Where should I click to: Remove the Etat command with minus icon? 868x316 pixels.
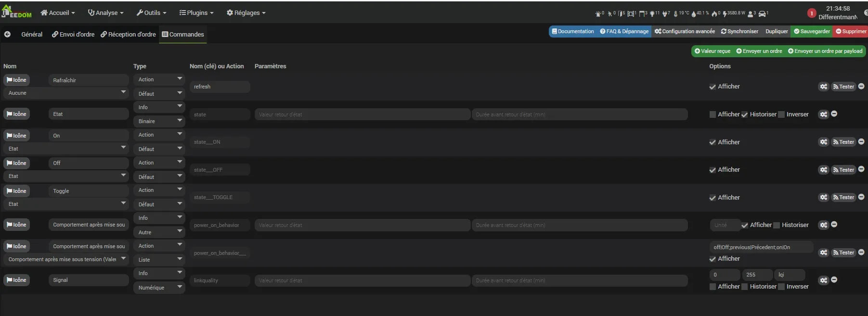coord(834,114)
